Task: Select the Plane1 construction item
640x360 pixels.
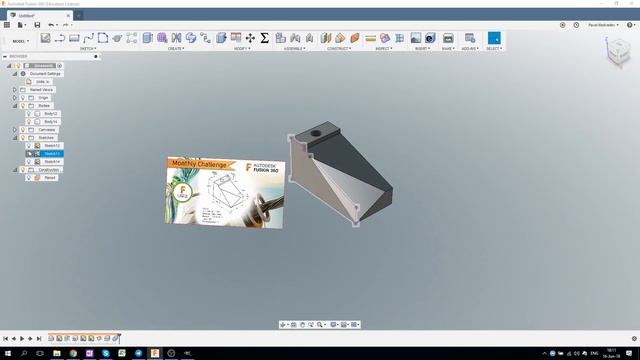Action: (x=50, y=178)
